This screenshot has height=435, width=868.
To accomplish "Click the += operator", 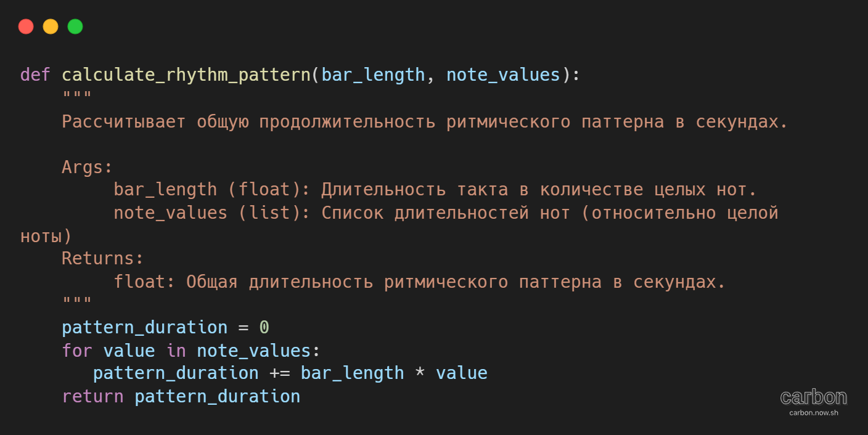I will pyautogui.click(x=279, y=373).
